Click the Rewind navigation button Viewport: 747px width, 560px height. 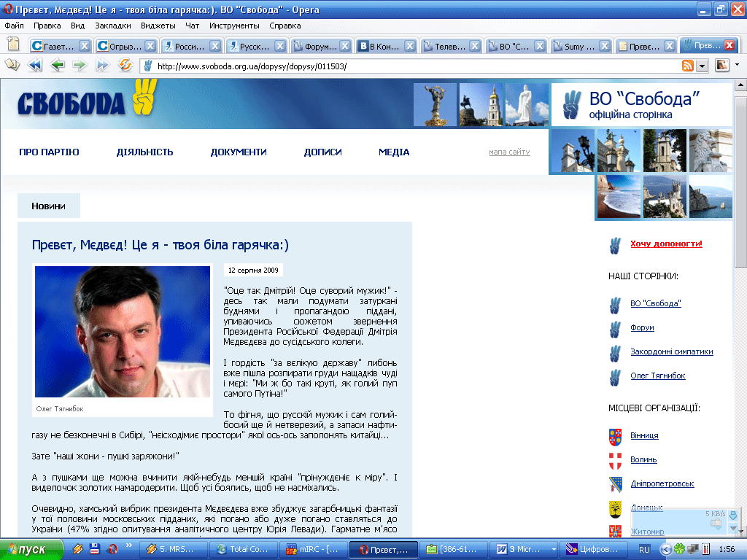(x=34, y=66)
